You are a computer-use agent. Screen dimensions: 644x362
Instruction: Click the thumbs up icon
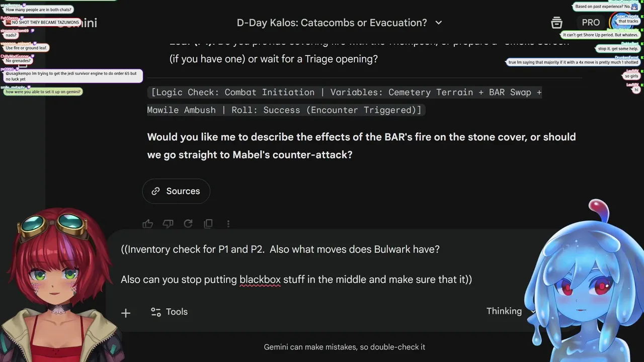147,224
